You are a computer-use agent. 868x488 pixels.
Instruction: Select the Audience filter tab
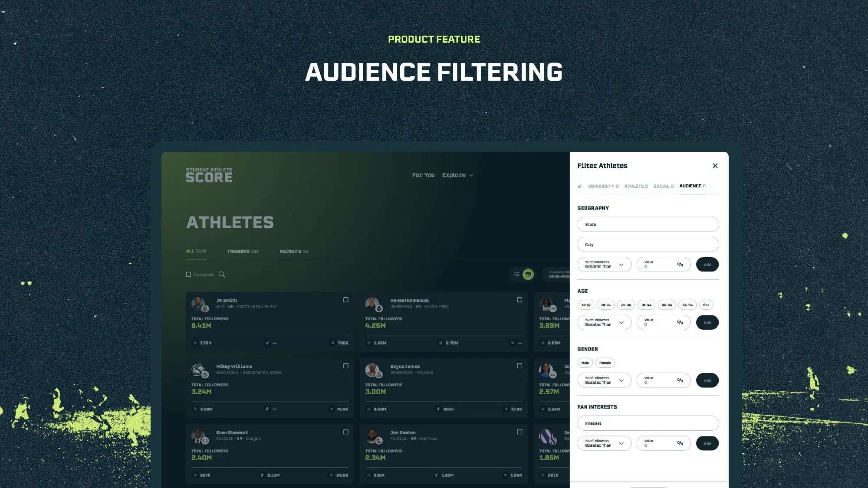coord(692,186)
